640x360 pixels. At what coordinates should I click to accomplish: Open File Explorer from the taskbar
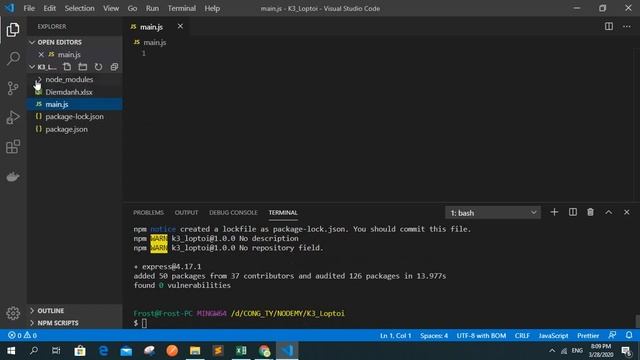[x=195, y=351]
